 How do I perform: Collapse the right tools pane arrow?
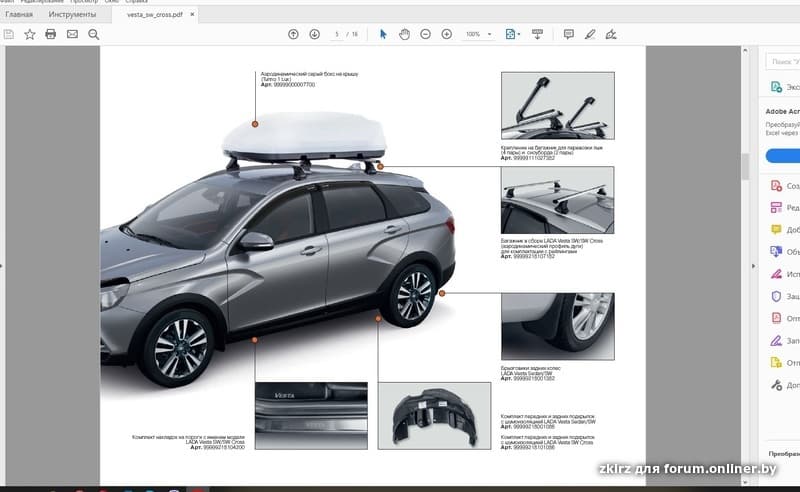[752, 265]
